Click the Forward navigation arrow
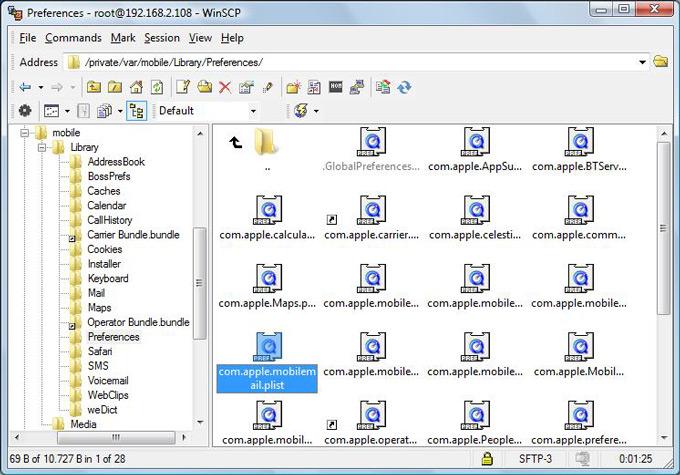The image size is (680, 475). pyautogui.click(x=57, y=87)
